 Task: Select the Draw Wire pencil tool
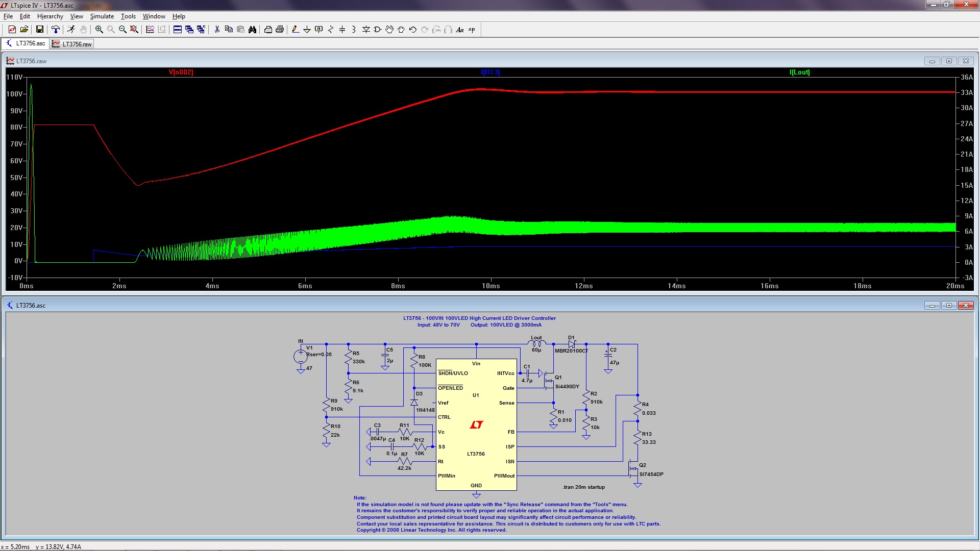point(296,30)
